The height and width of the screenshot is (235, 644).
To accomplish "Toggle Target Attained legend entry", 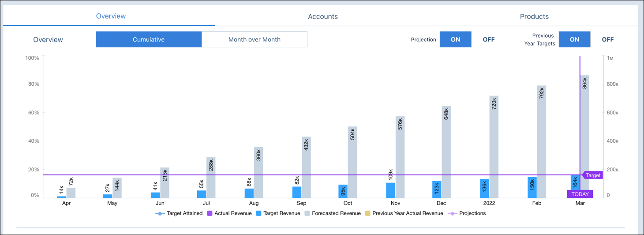I will [179, 213].
